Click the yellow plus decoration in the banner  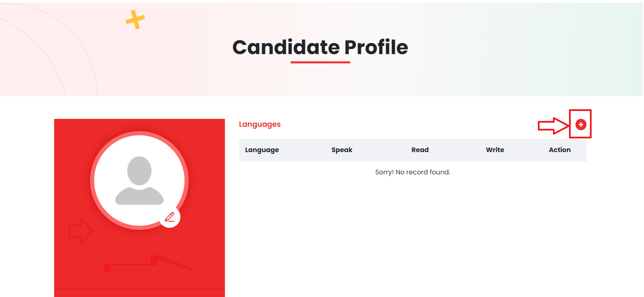pos(135,20)
